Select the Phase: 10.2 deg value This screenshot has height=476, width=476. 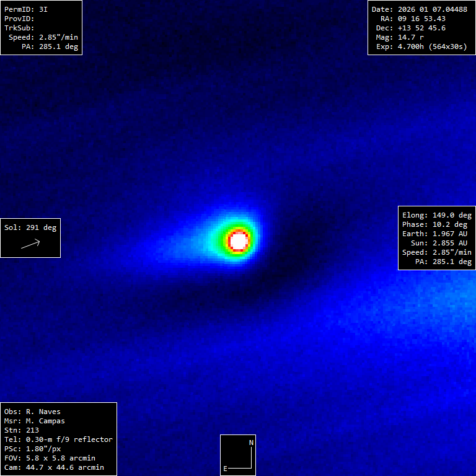click(x=436, y=224)
